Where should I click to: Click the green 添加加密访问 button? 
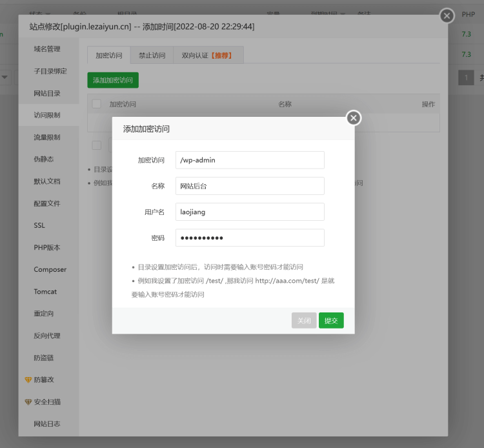113,80
